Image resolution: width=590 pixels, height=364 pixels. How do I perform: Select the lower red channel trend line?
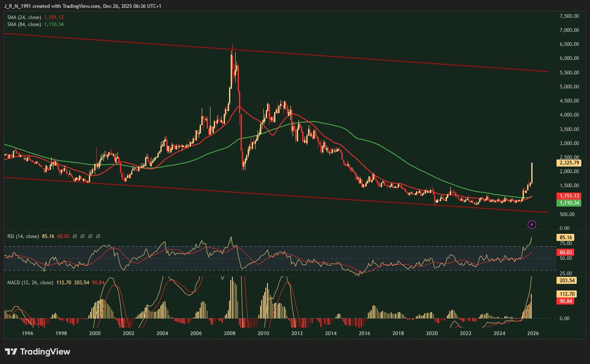(x=275, y=195)
